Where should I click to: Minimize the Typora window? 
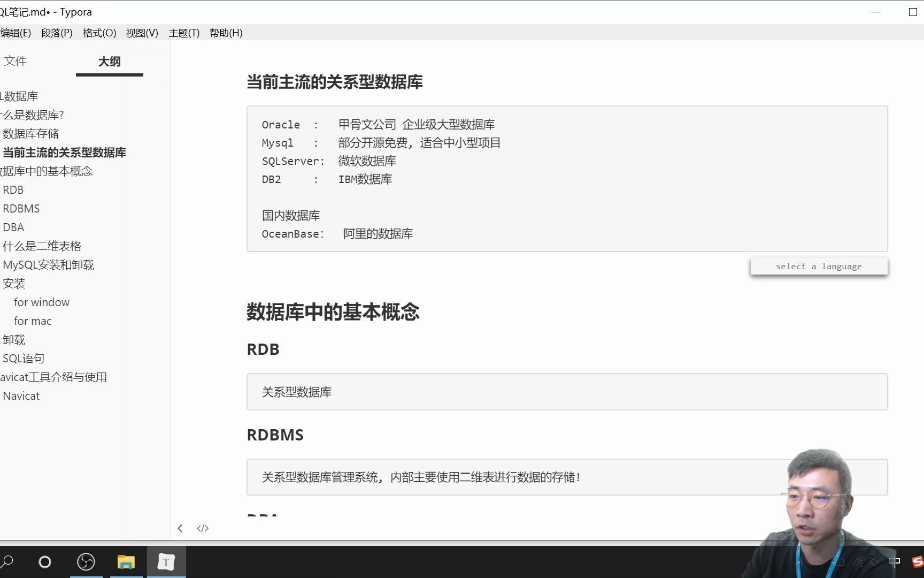[876, 12]
